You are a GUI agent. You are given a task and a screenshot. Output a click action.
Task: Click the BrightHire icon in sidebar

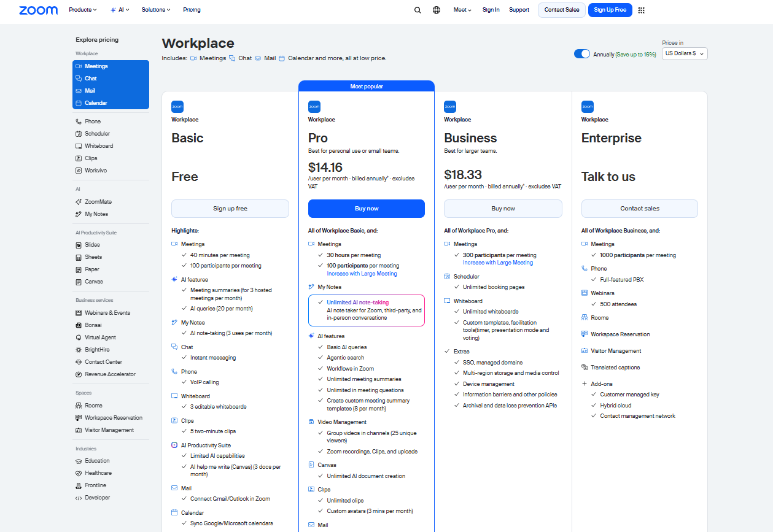point(79,350)
